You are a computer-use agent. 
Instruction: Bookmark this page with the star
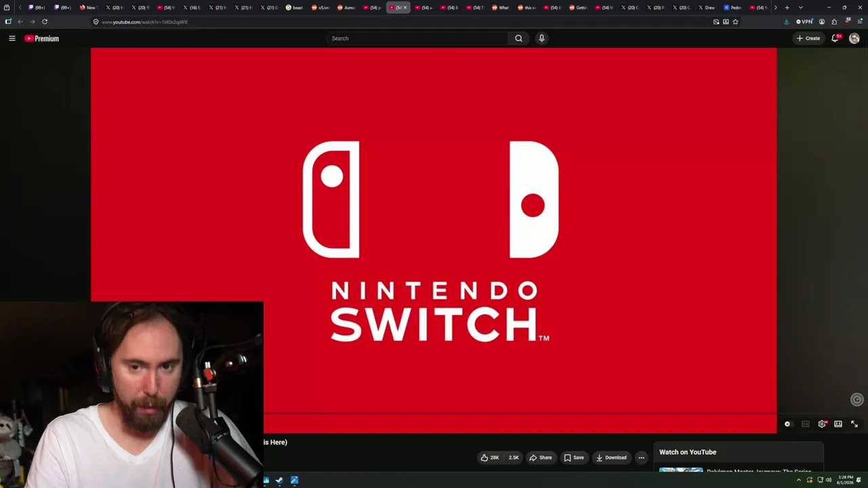point(735,22)
